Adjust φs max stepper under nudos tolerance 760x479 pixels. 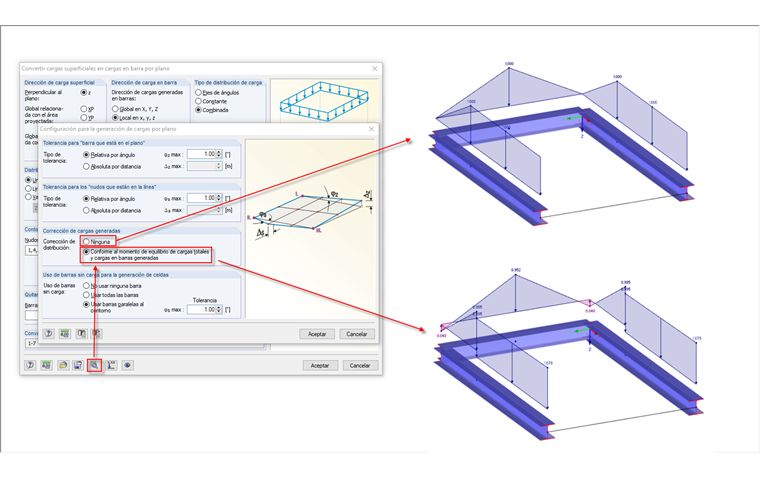tap(219, 198)
